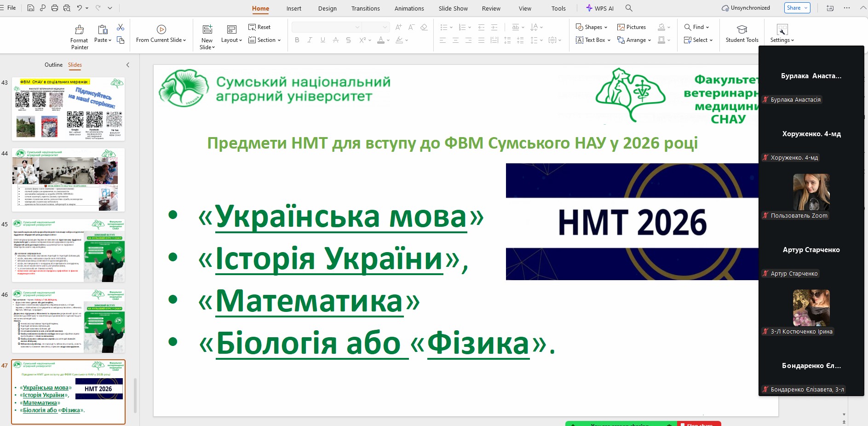The image size is (868, 426).
Task: Open the Transitions ribbon tab
Action: tap(365, 8)
